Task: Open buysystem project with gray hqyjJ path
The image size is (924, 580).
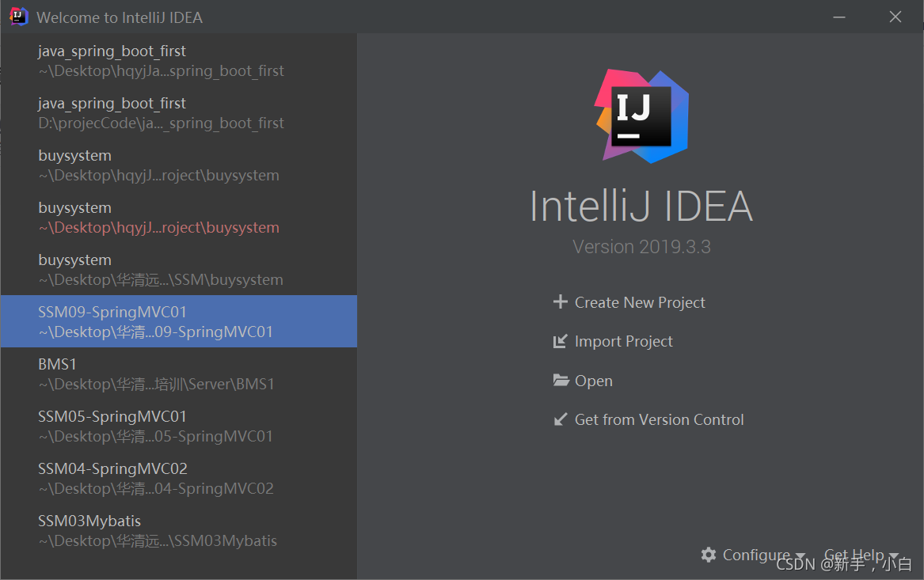Action: (179, 165)
